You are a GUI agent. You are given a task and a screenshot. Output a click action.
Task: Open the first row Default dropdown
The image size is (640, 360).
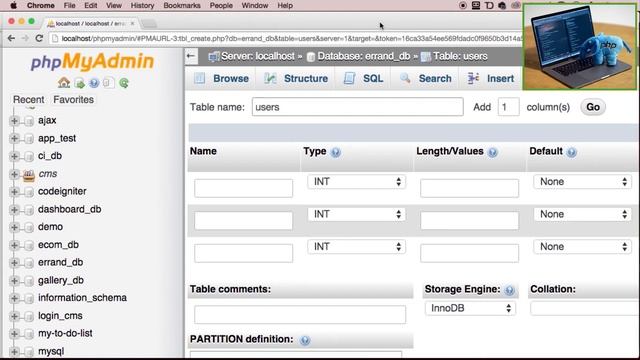click(582, 182)
